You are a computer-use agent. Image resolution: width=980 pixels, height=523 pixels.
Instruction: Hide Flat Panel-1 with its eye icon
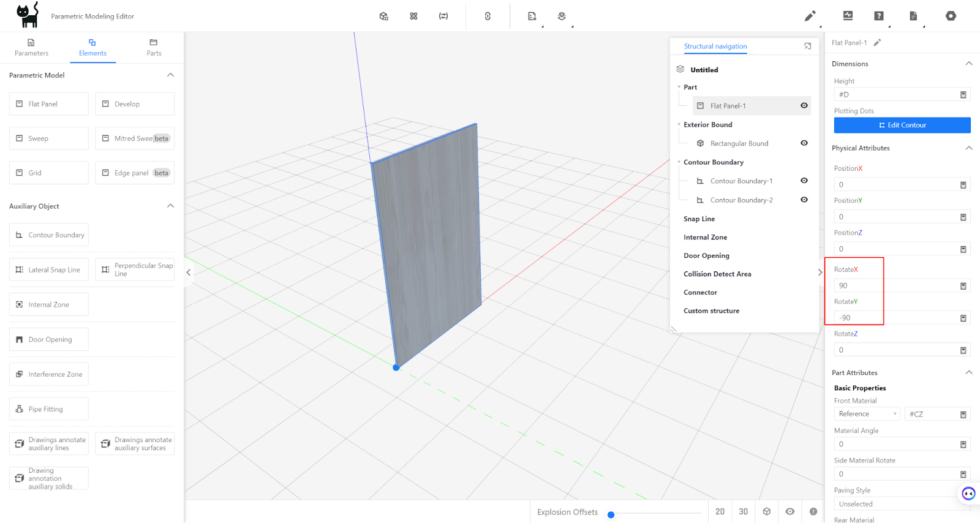[x=804, y=105]
